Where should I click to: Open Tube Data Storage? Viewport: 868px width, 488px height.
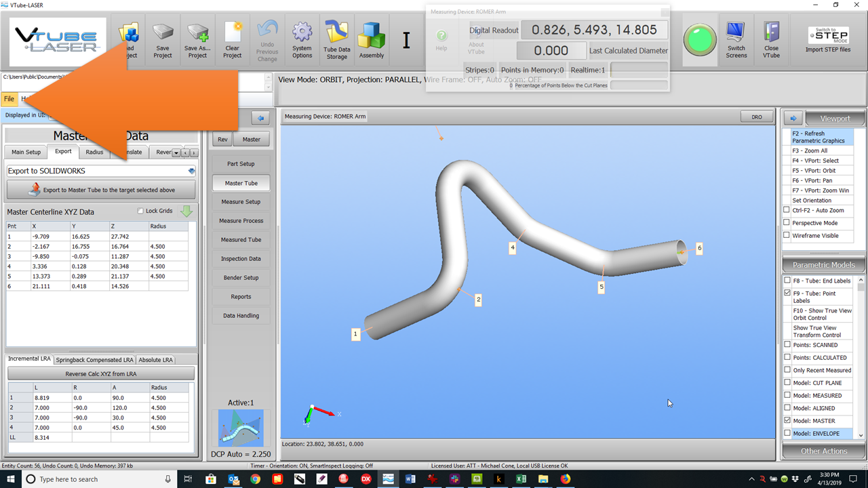tap(336, 39)
